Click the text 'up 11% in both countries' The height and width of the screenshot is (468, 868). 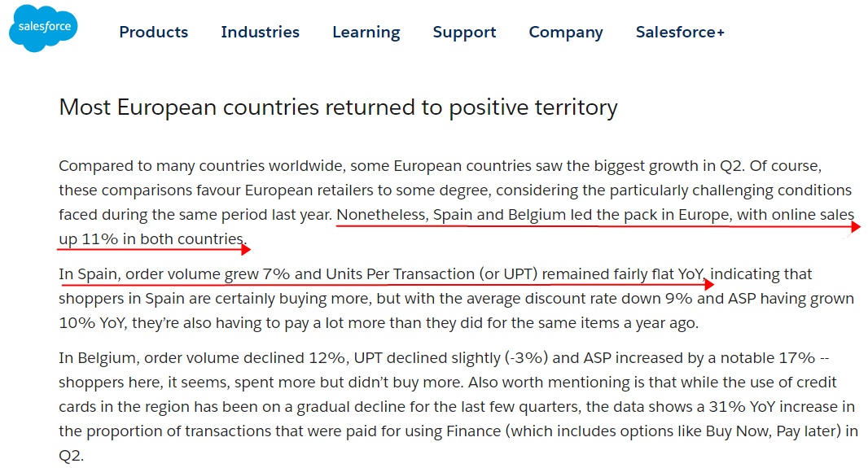pyautogui.click(x=151, y=239)
